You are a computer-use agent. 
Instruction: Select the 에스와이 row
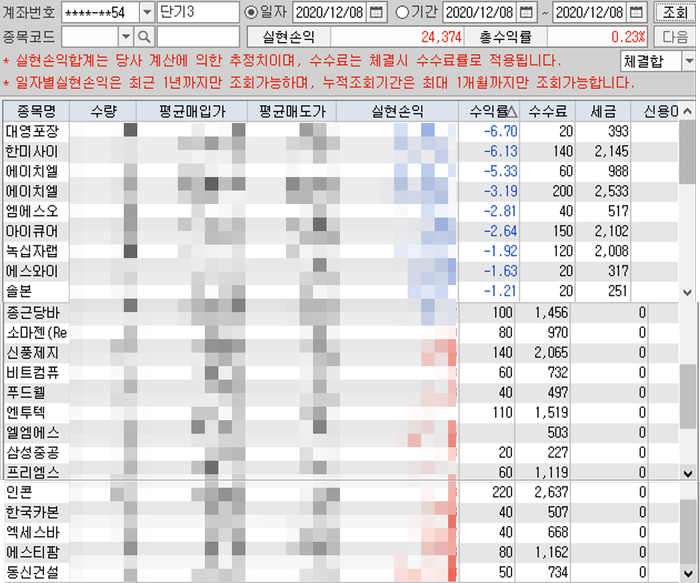click(341, 271)
